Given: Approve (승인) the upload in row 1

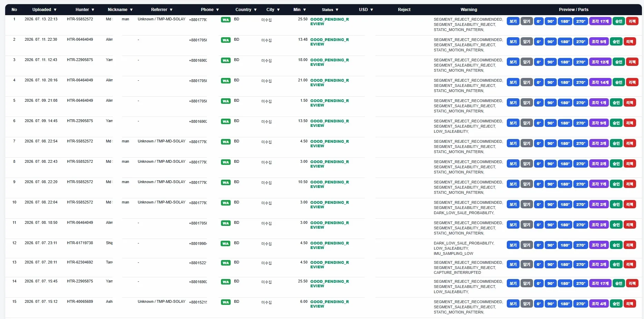Looking at the screenshot, I should [x=619, y=21].
